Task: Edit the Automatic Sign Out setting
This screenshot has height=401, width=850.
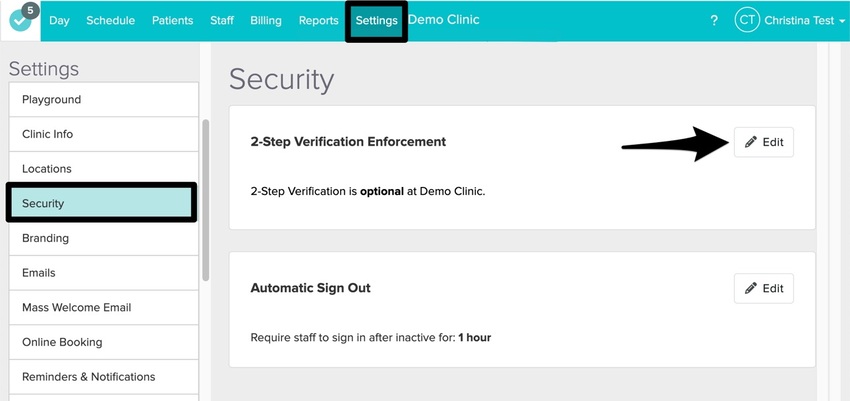Action: (764, 288)
